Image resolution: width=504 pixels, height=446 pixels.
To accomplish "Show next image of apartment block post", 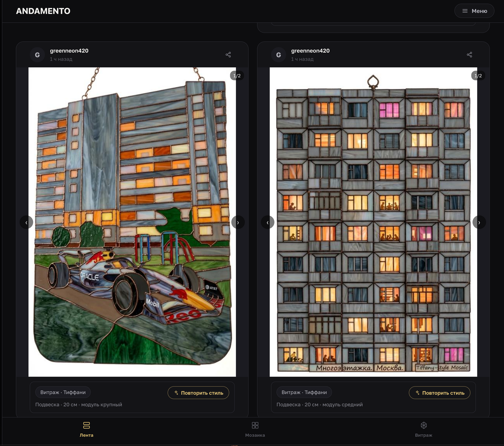I will [479, 222].
